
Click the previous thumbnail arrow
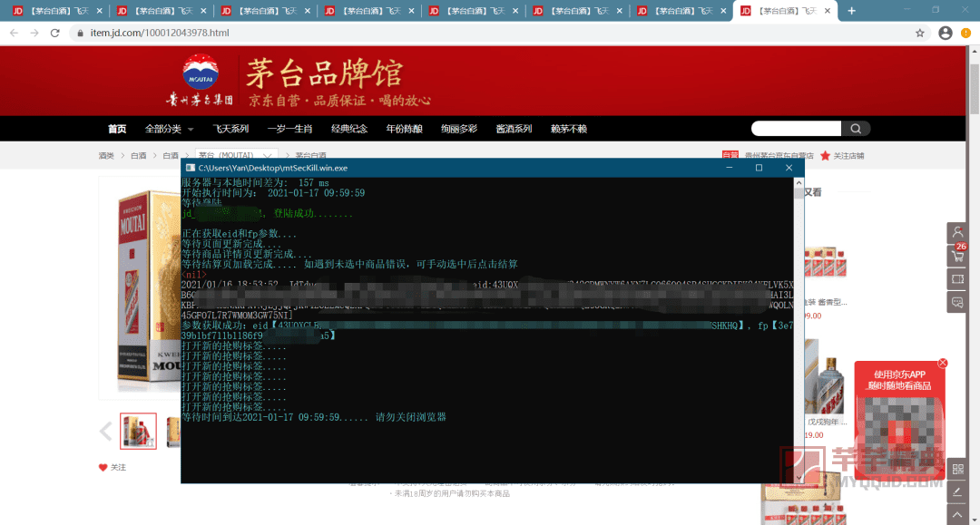105,431
